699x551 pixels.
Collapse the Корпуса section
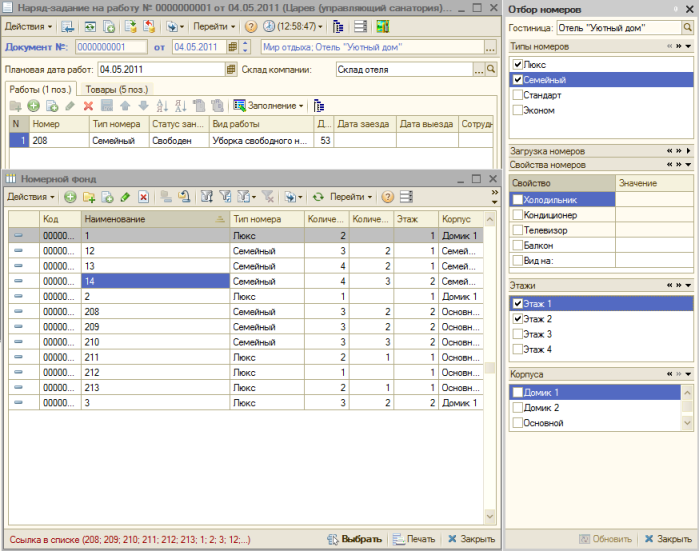click(x=688, y=374)
